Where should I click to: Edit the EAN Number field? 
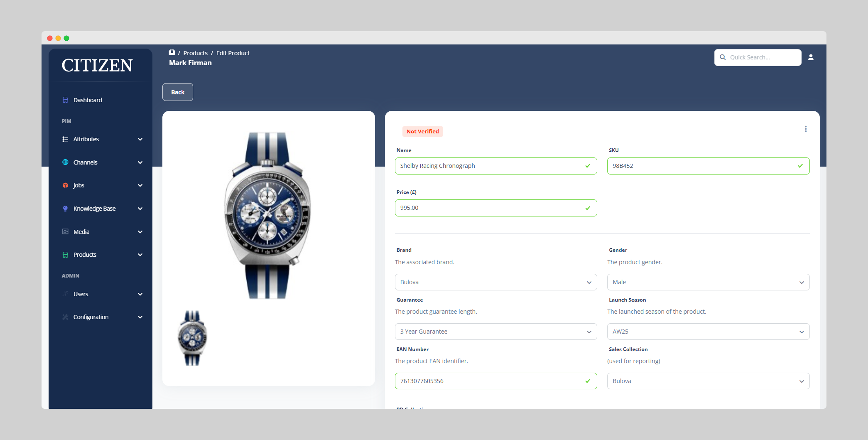tap(496, 381)
